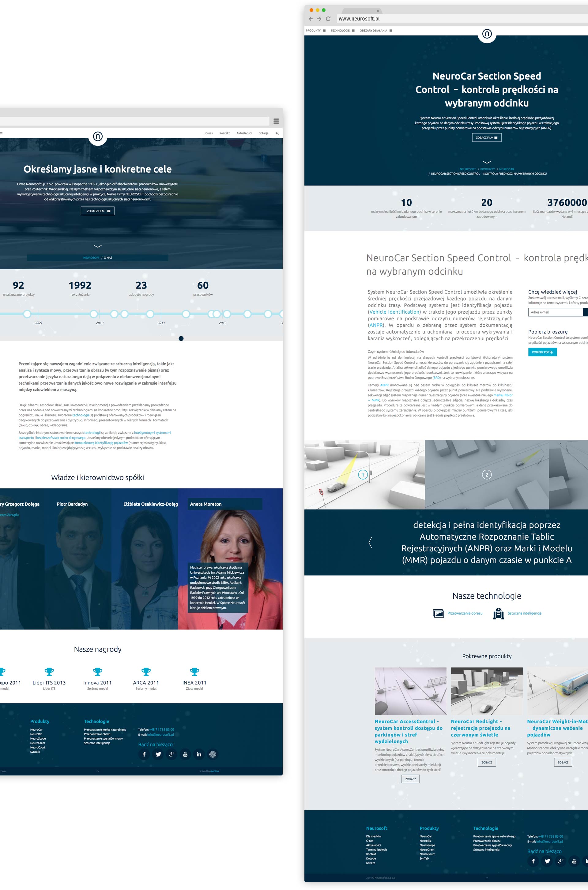Viewport: 588px width, 890px height.
Task: Expand down chevron below NeuroCar hero
Action: [x=487, y=162]
